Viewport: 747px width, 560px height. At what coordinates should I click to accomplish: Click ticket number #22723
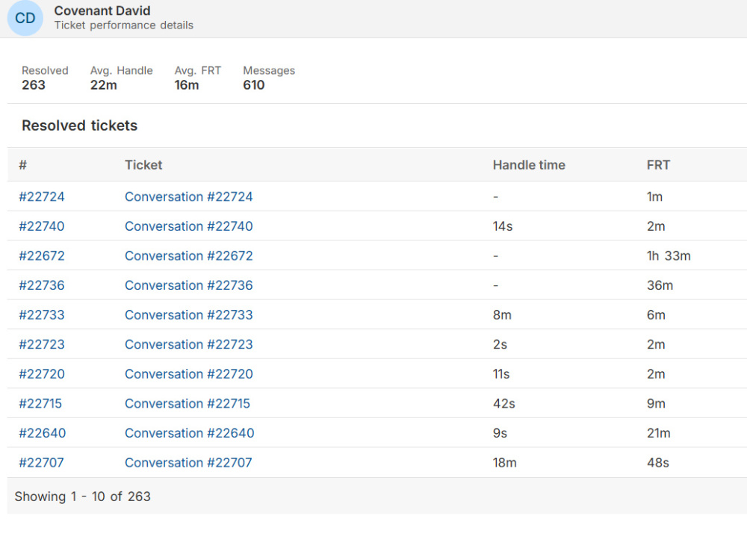[41, 344]
